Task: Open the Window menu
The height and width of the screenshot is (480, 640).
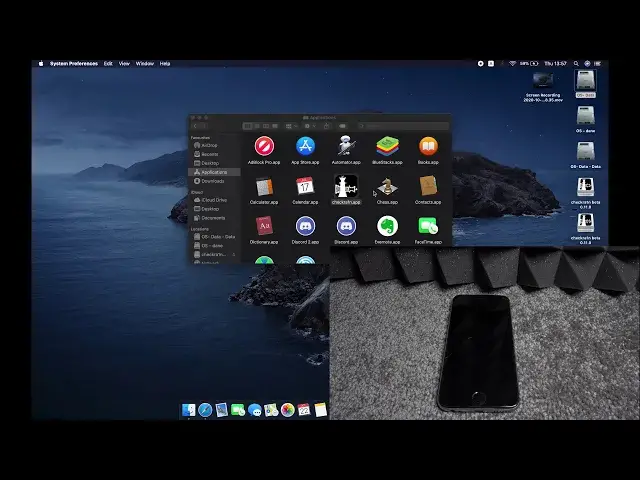Action: point(144,64)
